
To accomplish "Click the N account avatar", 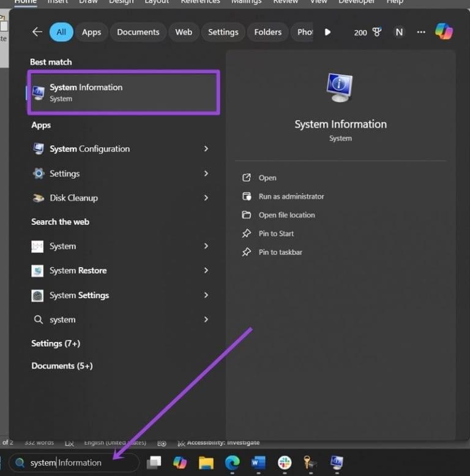I will pos(399,32).
